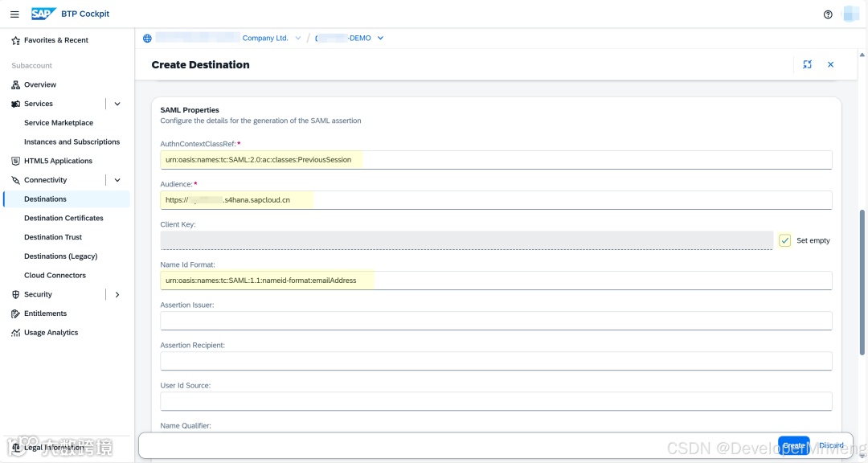The image size is (868, 463).
Task: Click the Favorites & Recent star icon
Action: pos(16,40)
